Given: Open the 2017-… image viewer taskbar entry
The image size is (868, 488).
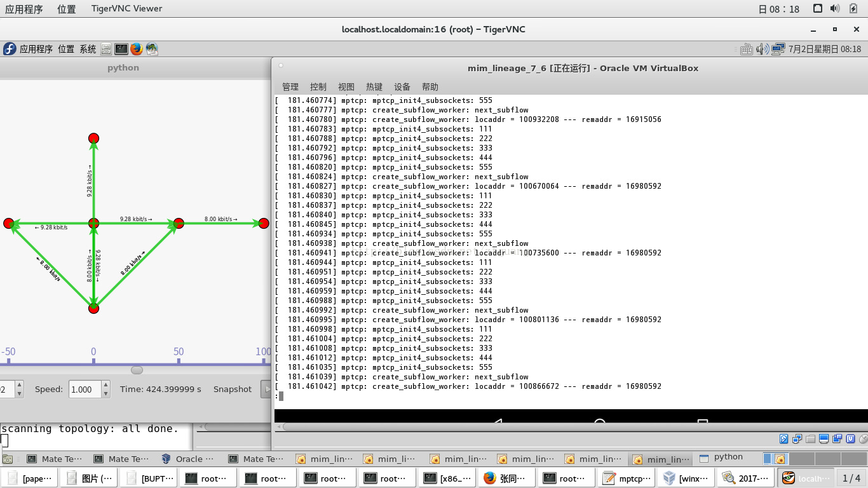Looking at the screenshot, I should (x=746, y=478).
